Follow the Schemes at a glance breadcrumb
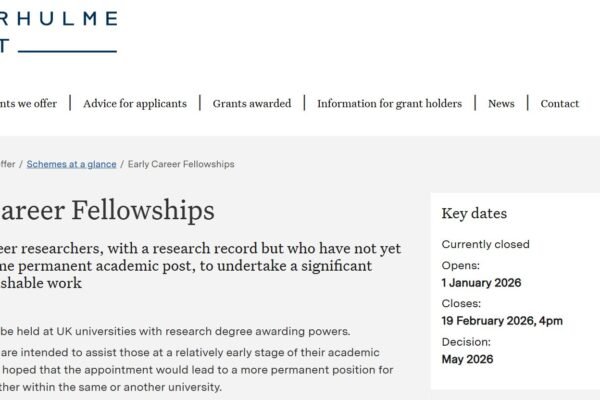600x400 pixels. point(70,164)
